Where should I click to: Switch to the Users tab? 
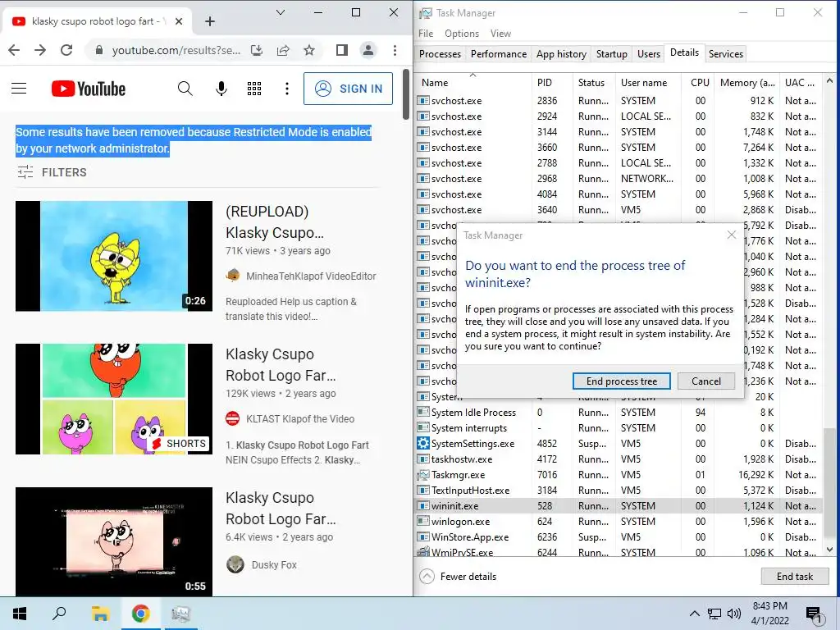point(649,54)
